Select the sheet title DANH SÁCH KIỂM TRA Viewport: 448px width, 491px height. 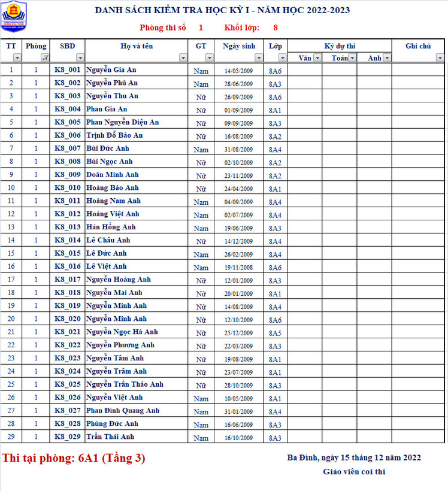click(x=222, y=10)
